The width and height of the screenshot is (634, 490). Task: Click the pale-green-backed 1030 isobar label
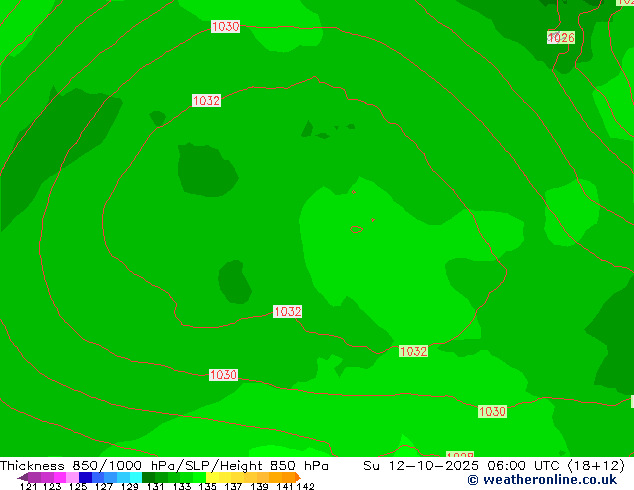tap(492, 412)
